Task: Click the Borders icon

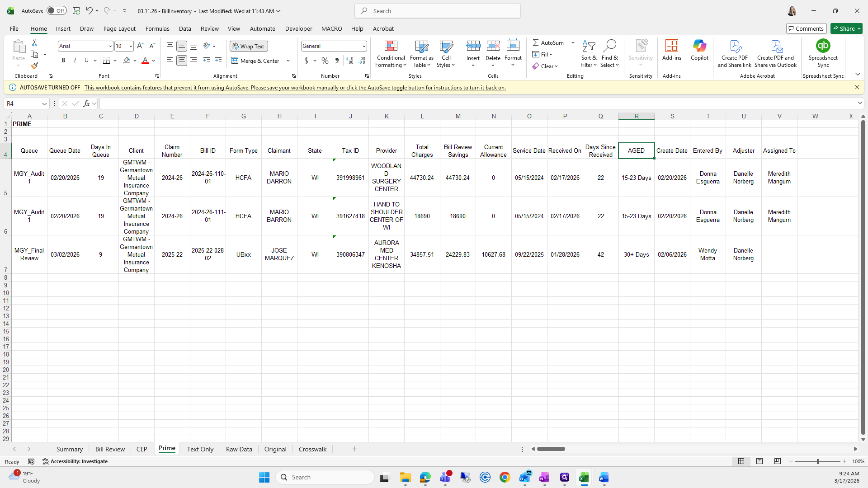Action: pyautogui.click(x=106, y=61)
